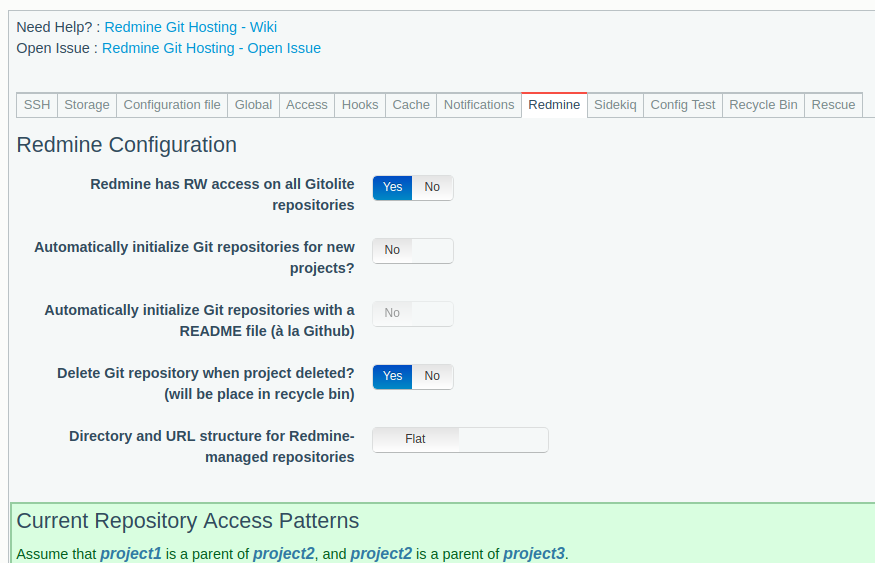Click the Current Repository Access Patterns heading
The height and width of the screenshot is (563, 875).
[188, 521]
